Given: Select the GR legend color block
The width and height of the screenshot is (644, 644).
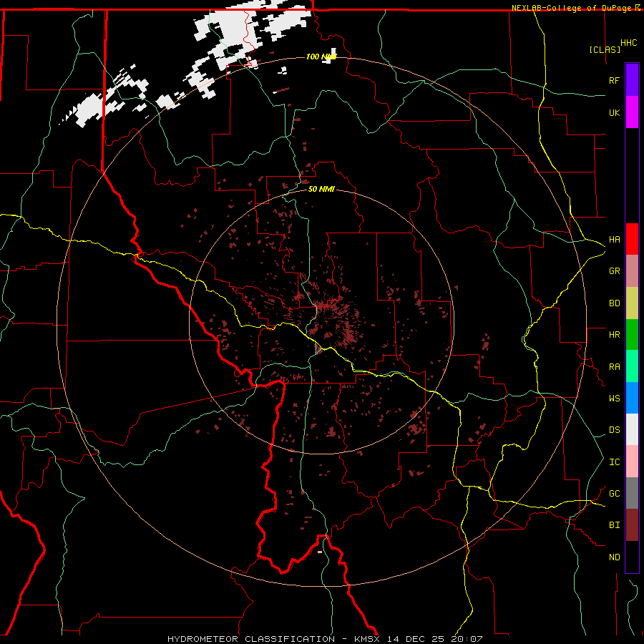Looking at the screenshot, I should 632,271.
